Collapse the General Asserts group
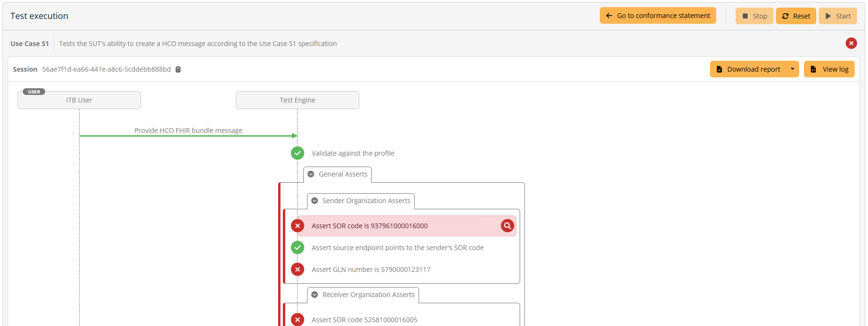 click(311, 174)
